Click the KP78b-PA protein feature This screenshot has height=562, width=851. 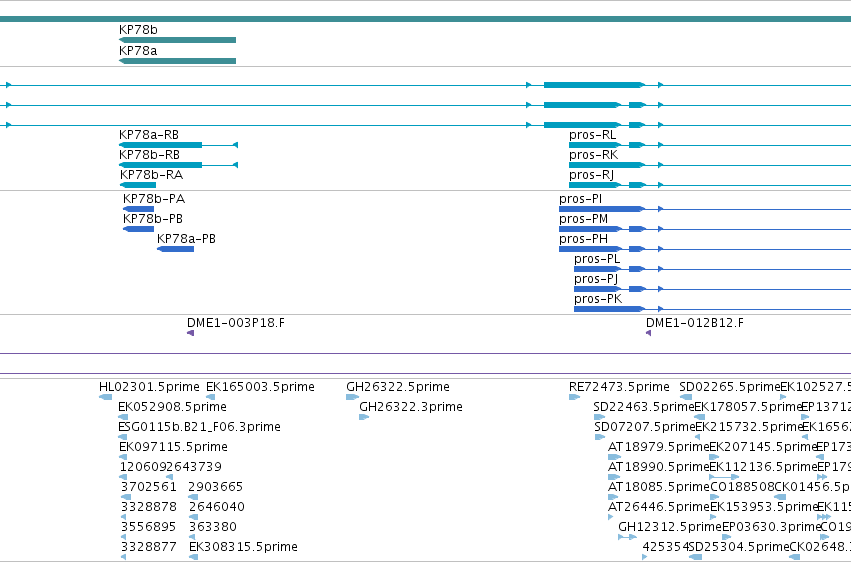click(138, 209)
